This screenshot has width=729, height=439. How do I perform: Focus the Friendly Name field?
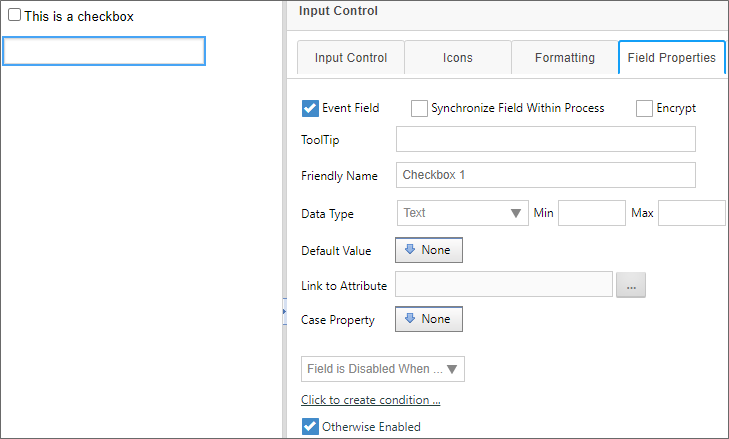click(x=545, y=175)
